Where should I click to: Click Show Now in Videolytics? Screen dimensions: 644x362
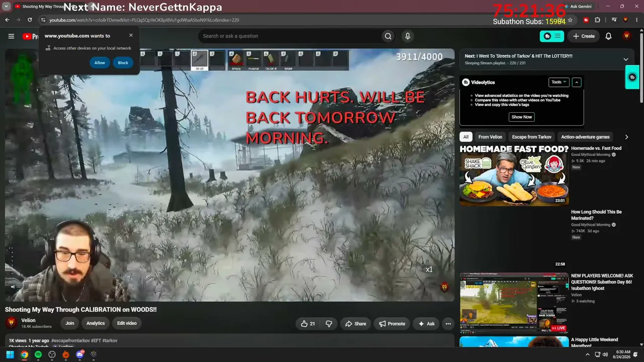click(521, 117)
